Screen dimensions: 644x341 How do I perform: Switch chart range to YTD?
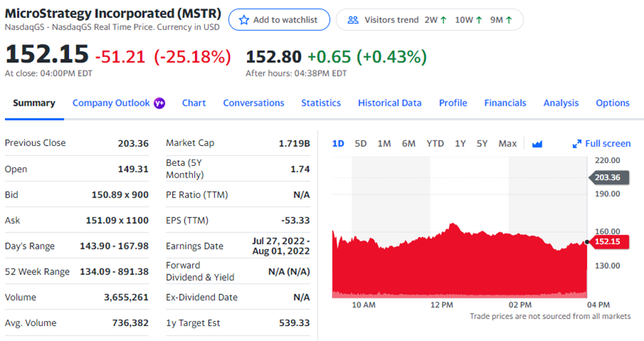coord(435,144)
